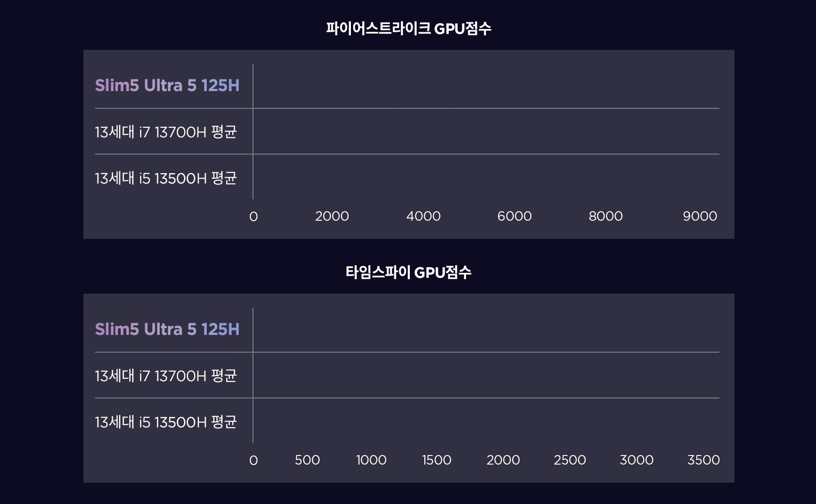816x504 pixels.
Task: Click the 0 origin label of Fire Strike chart
Action: [x=253, y=217]
